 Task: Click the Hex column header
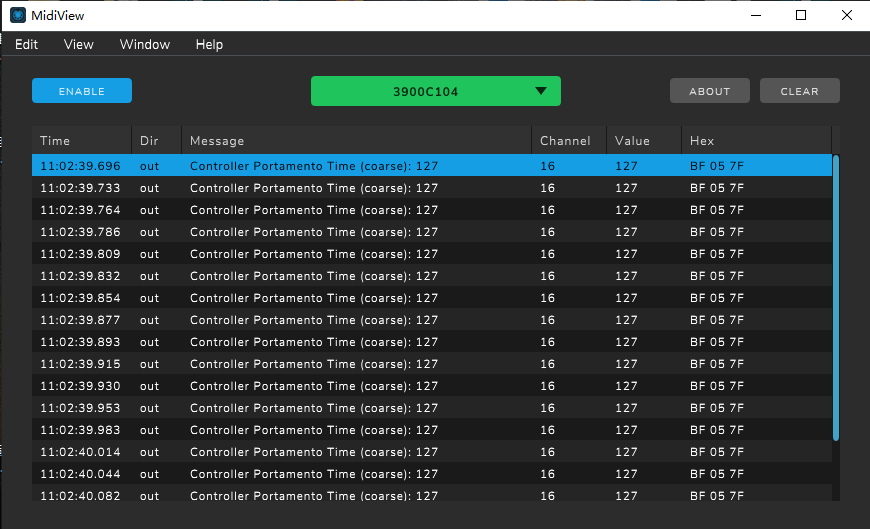702,141
